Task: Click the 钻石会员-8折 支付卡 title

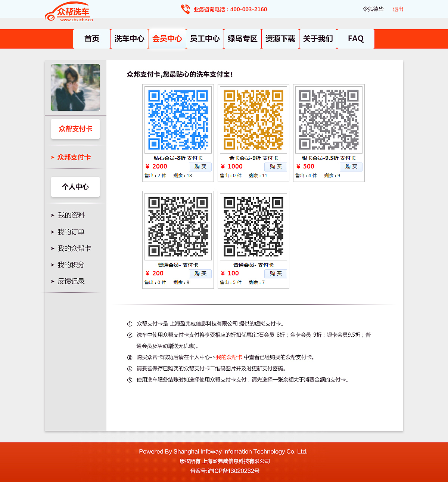Action: (178, 158)
